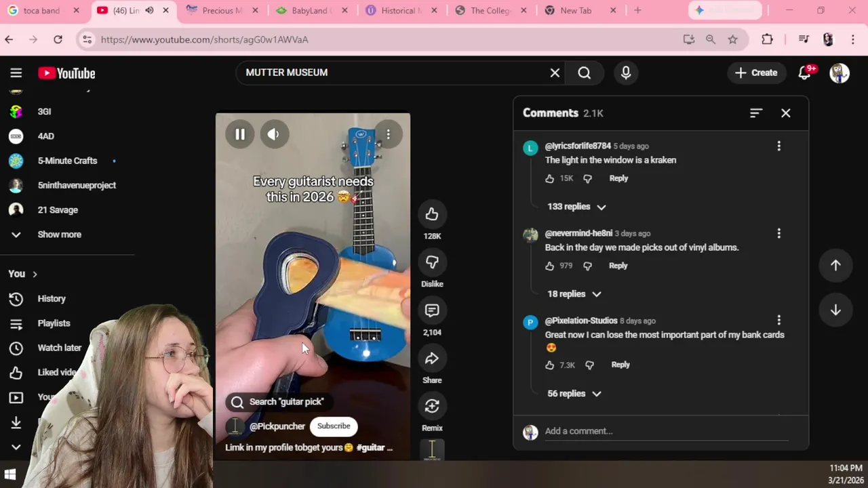The image size is (868, 488).
Task: Dislike the @lyricsforlife8784 comment
Action: 588,178
